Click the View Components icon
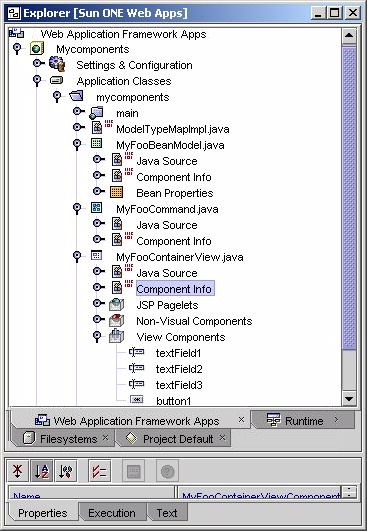The height and width of the screenshot is (531, 367). tap(116, 336)
